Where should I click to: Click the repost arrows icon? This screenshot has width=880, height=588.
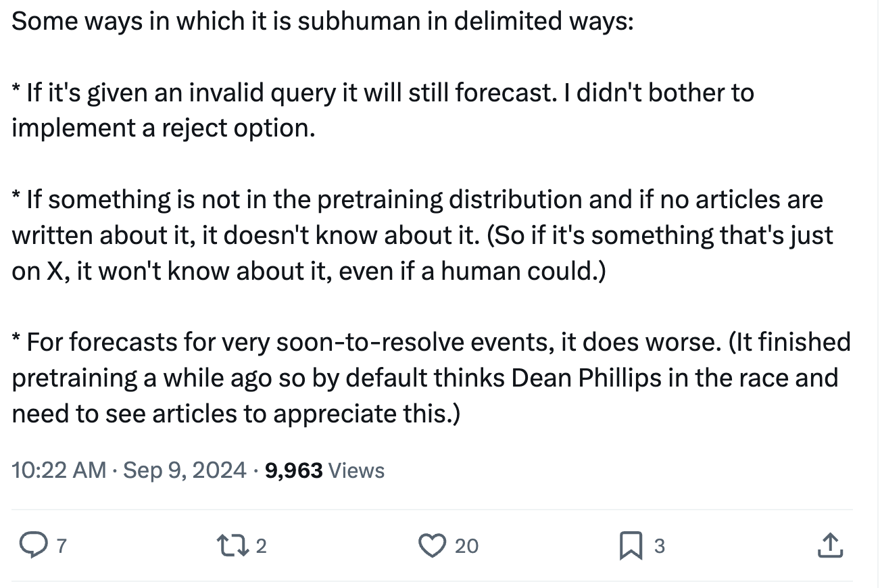click(231, 545)
